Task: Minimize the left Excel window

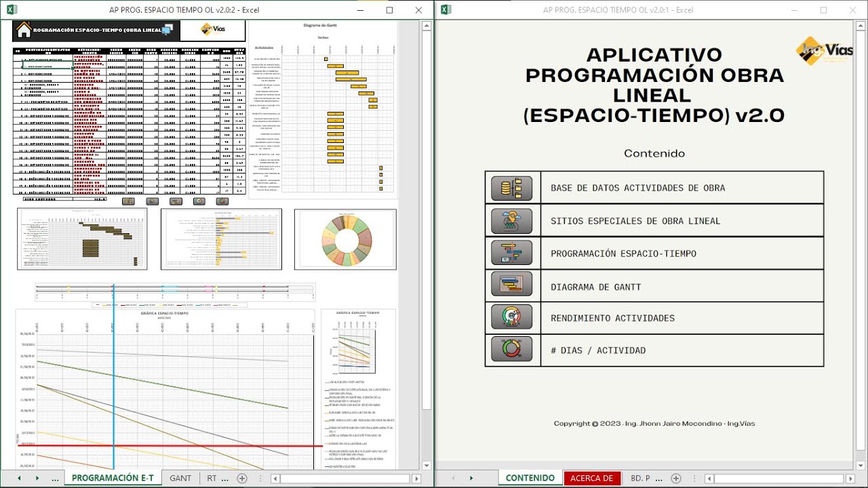Action: (x=359, y=9)
